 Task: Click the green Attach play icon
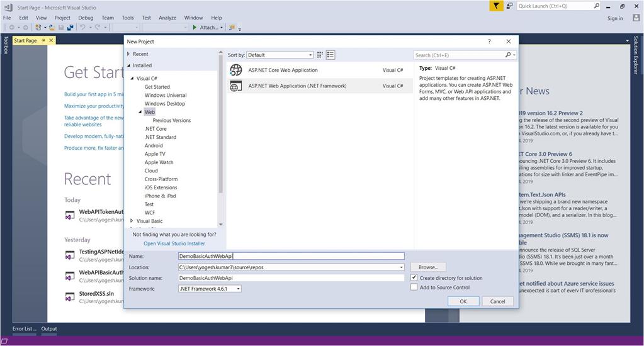(x=195, y=28)
